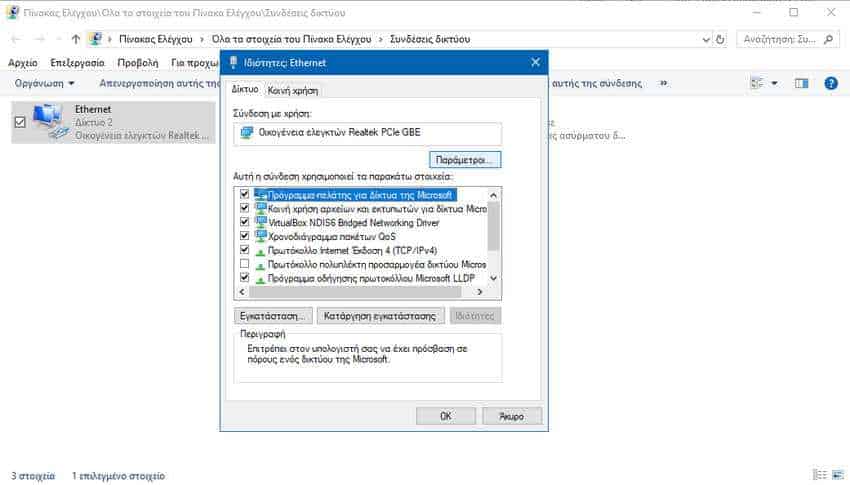The image size is (850, 485).
Task: Click the Ethernet adapter icon in list
Action: coord(50,122)
